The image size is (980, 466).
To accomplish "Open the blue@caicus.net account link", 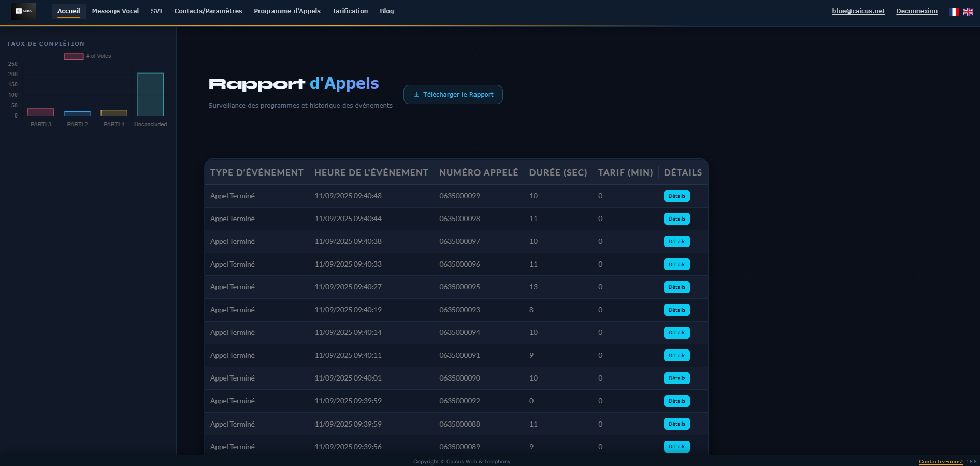I will click(858, 10).
